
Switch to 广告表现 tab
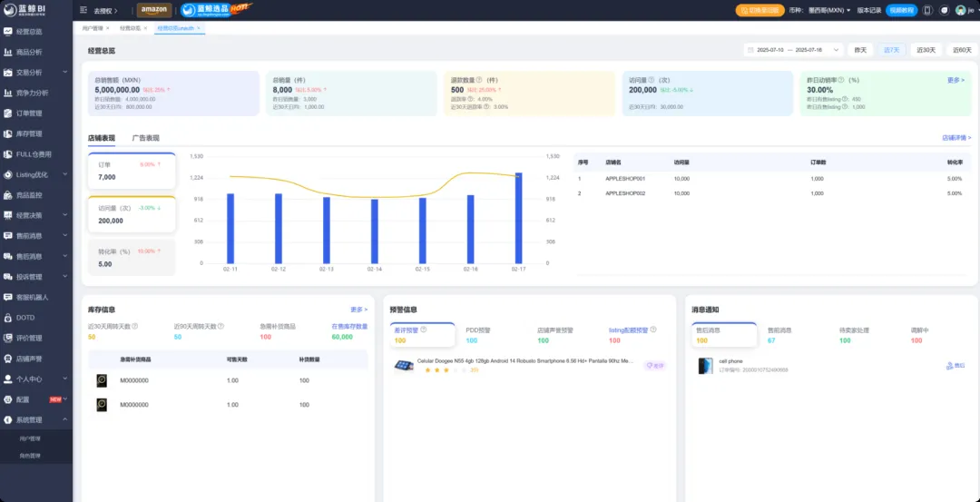(x=145, y=138)
